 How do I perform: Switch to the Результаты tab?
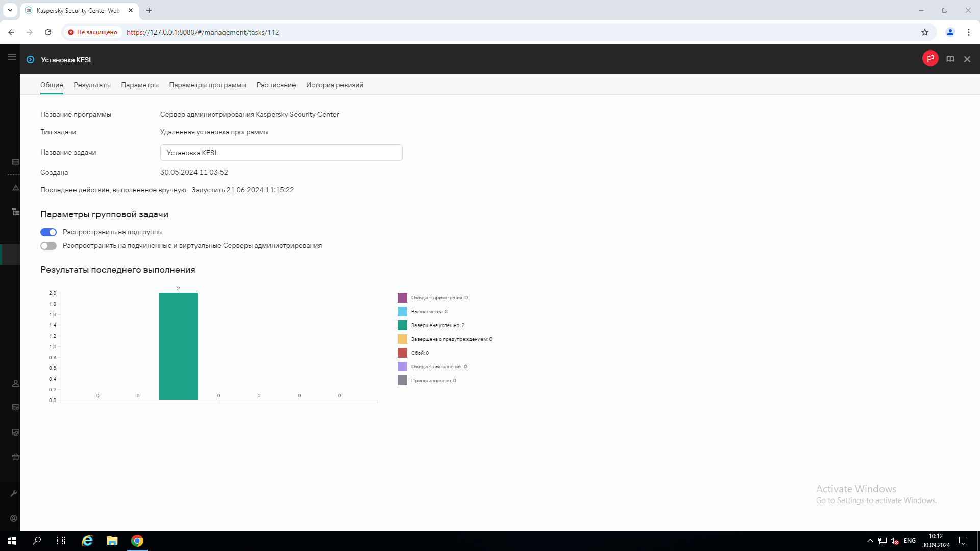(92, 85)
